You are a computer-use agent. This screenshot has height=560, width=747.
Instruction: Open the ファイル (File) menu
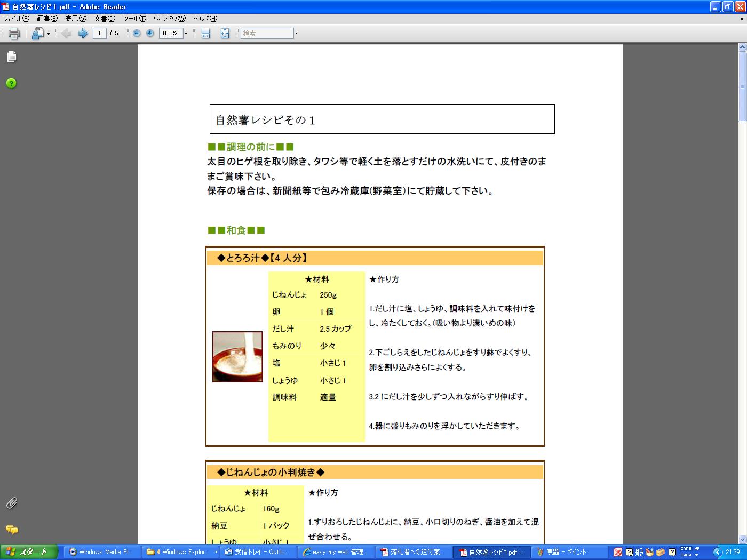click(x=16, y=19)
